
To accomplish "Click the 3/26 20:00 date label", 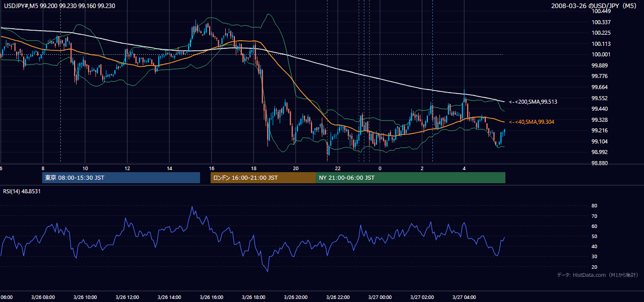I will click(x=295, y=297).
